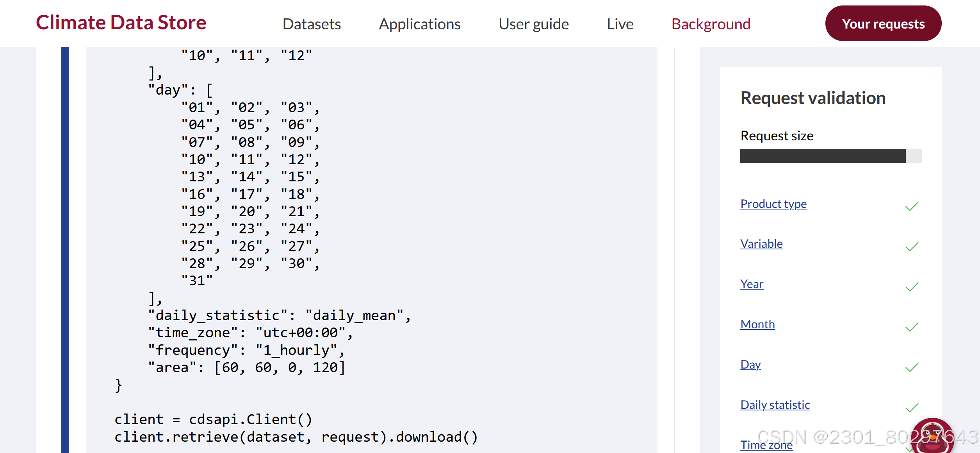Jump to the Day validation link
The height and width of the screenshot is (453, 980).
click(x=750, y=365)
